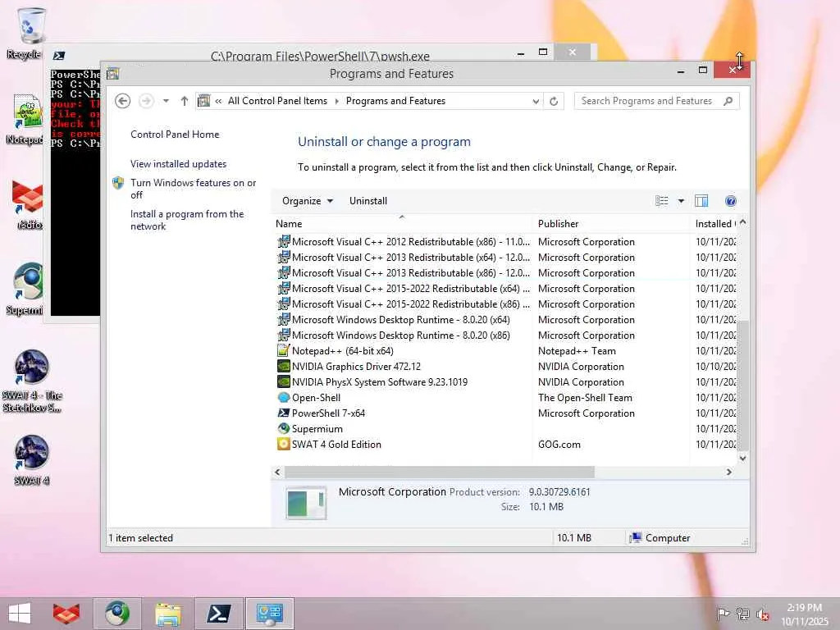Sort by the Publisher column header
This screenshot has width=840, height=630.
(x=612, y=223)
